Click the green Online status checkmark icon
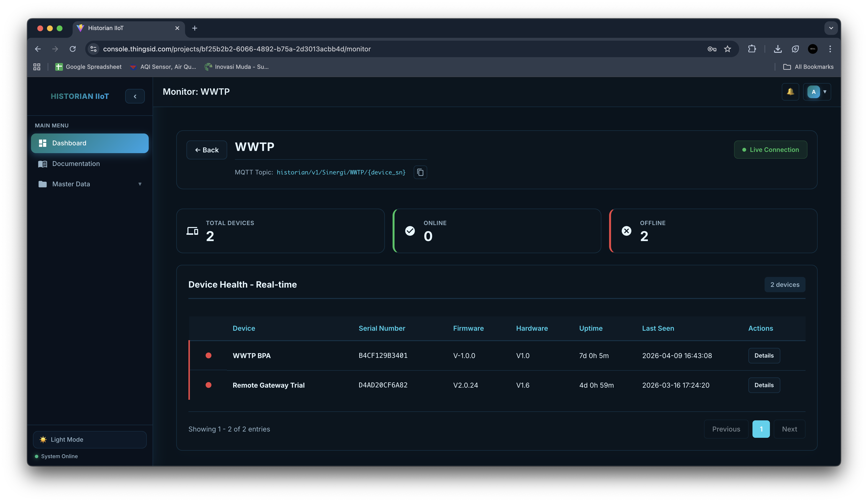 [410, 231]
